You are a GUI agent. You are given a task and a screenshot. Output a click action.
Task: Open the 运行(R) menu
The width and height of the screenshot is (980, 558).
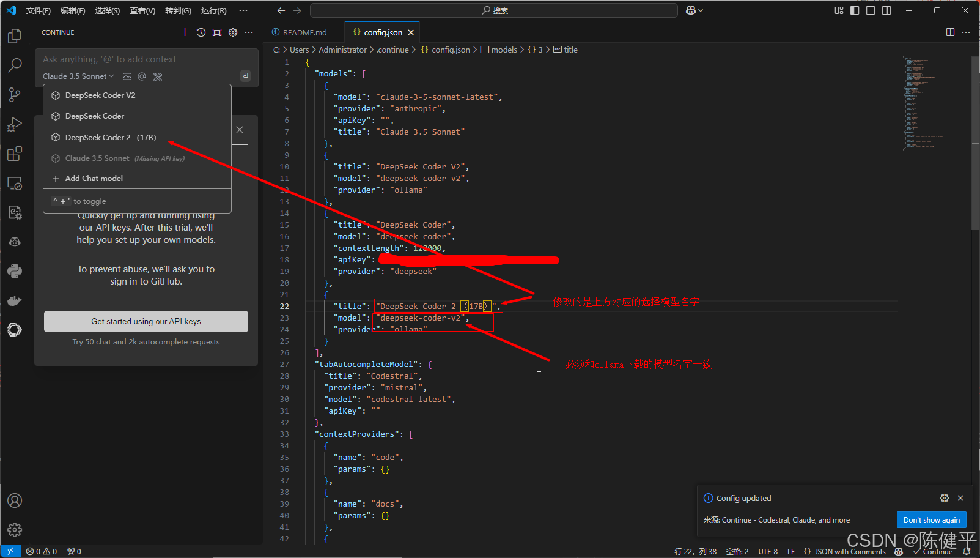[213, 10]
